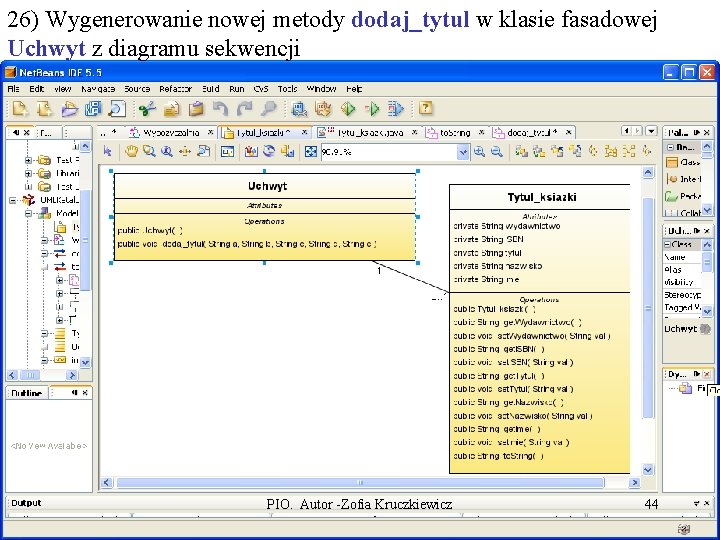Open the Source menu
This screenshot has height=540, width=720.
pyautogui.click(x=137, y=89)
